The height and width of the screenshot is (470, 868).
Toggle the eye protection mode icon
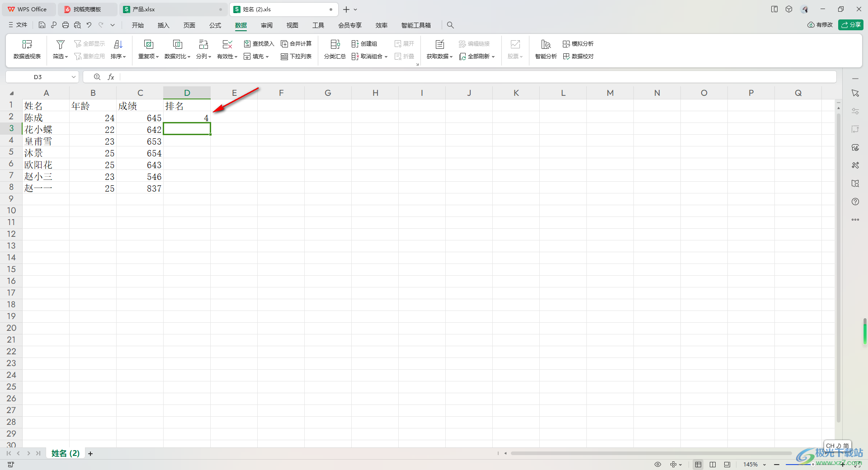[658, 464]
